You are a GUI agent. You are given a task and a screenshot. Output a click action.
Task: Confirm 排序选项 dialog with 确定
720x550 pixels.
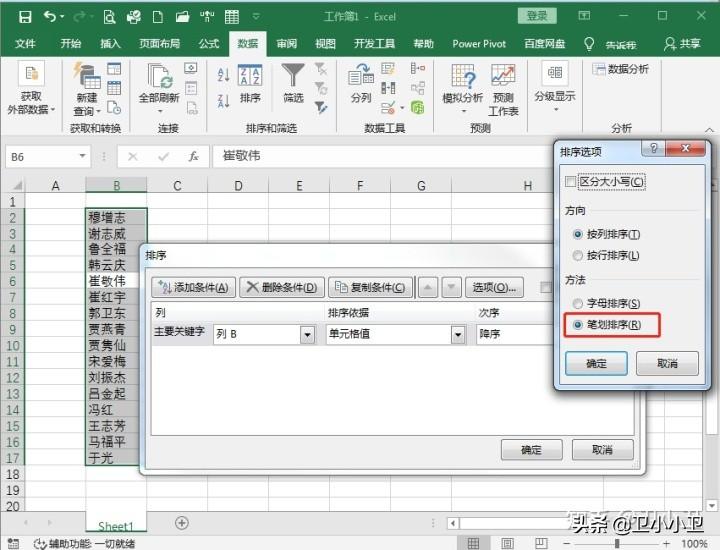point(596,364)
